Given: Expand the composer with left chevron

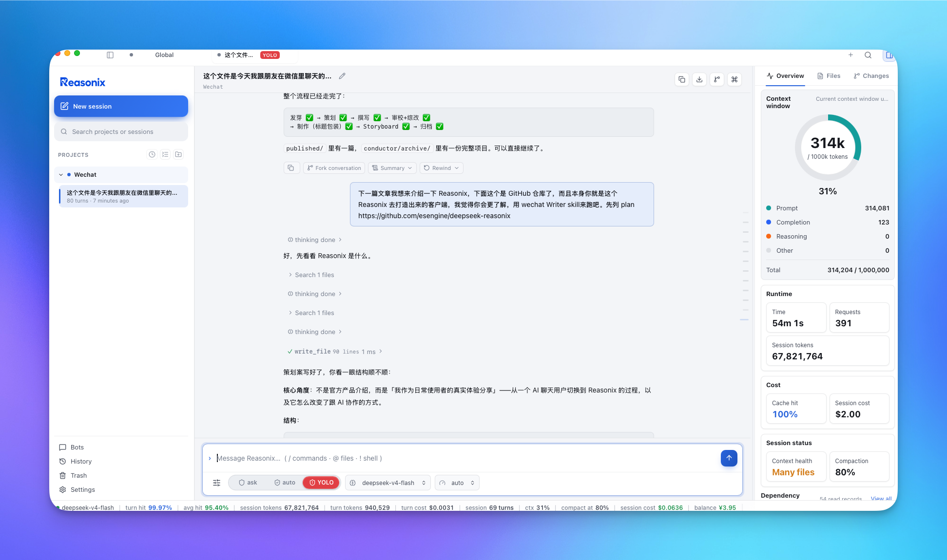Looking at the screenshot, I should tap(210, 458).
